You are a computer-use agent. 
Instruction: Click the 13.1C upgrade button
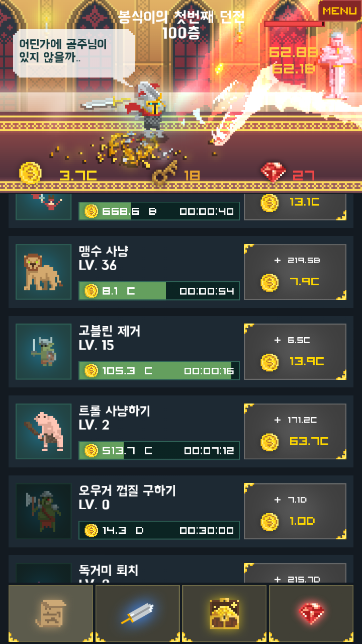point(295,206)
